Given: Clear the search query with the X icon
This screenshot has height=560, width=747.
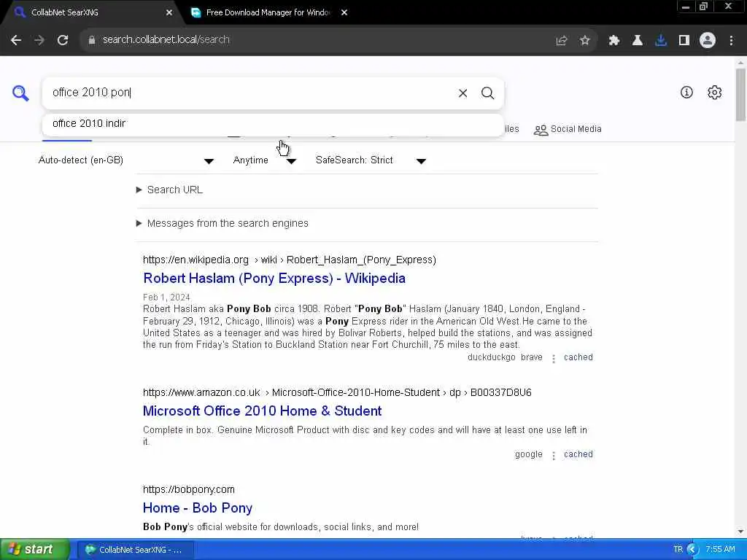Looking at the screenshot, I should 462,93.
